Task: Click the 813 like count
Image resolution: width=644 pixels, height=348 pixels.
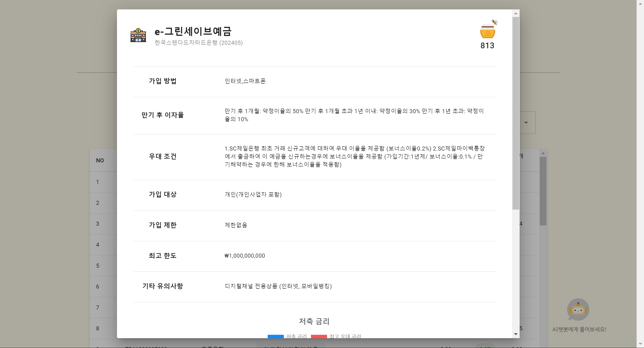Action: [x=487, y=45]
